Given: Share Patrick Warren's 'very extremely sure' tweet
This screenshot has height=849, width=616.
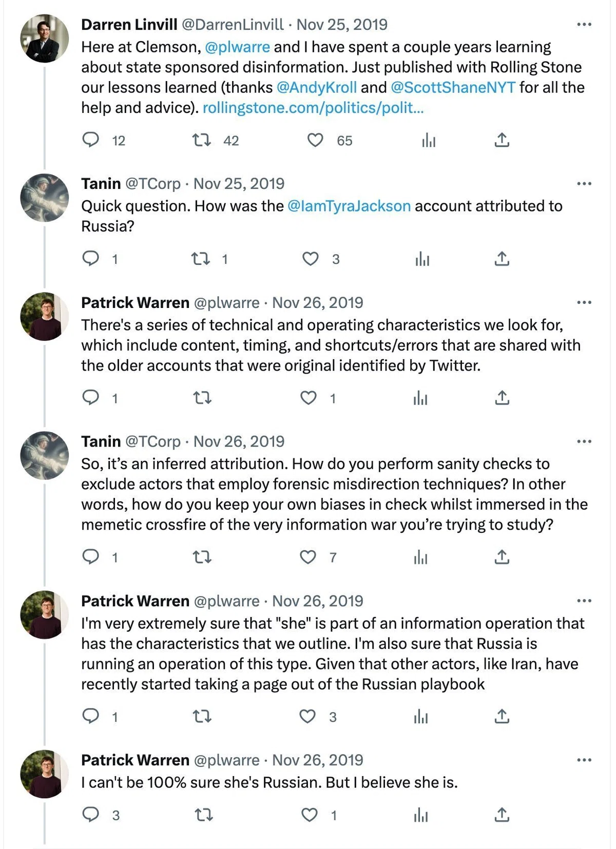Looking at the screenshot, I should [502, 716].
